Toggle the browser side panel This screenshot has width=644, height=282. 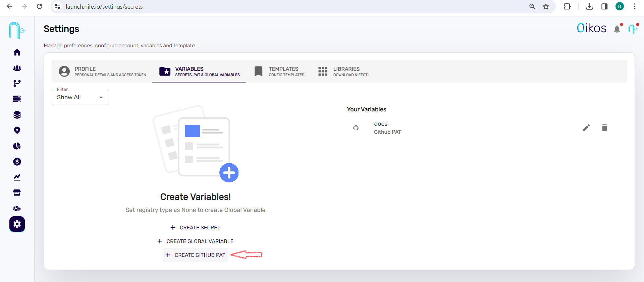(604, 6)
